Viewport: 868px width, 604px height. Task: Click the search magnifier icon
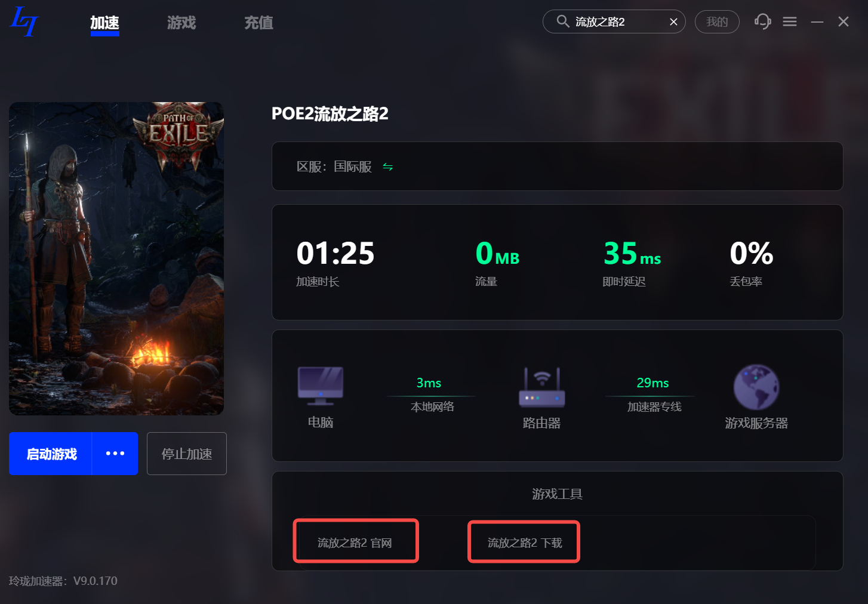tap(562, 21)
